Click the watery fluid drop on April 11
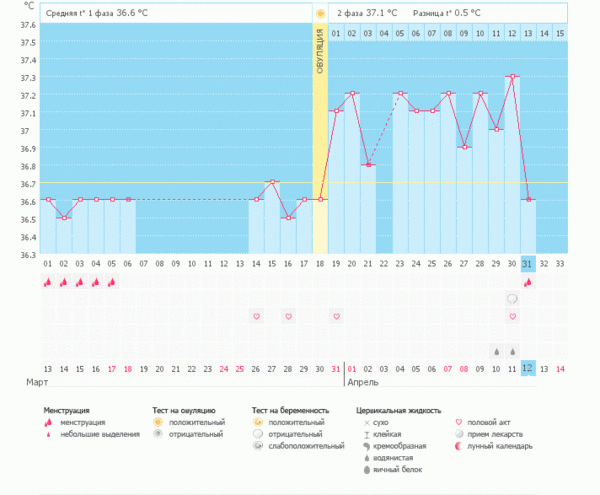The height and width of the screenshot is (495, 600). click(x=512, y=352)
